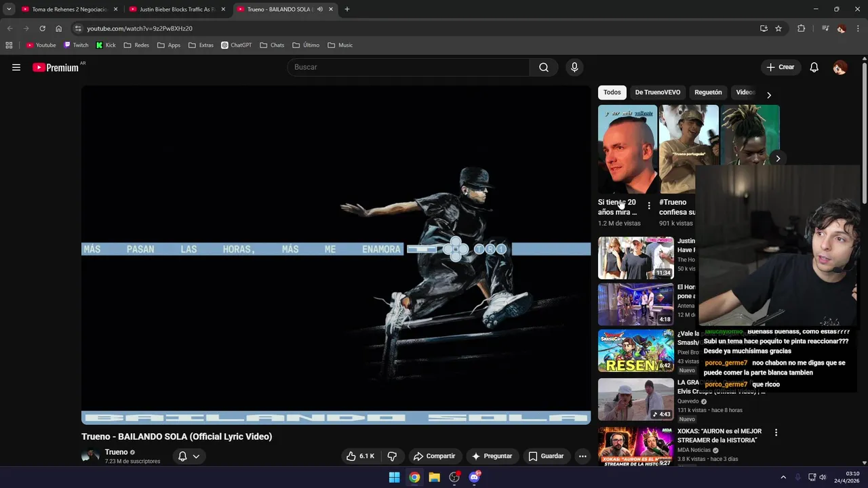Viewport: 868px width, 488px height.
Task: Open the Youtube bookmark
Action: (41, 45)
